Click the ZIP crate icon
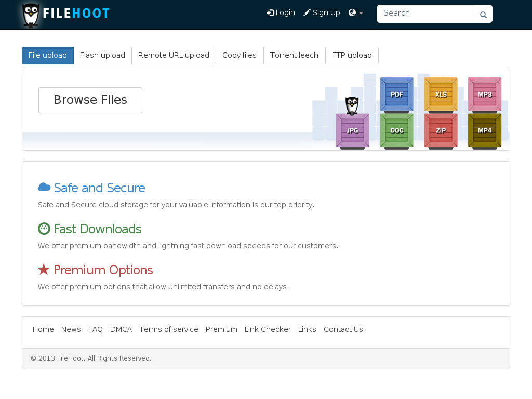The width and height of the screenshot is (532, 399). (441, 131)
